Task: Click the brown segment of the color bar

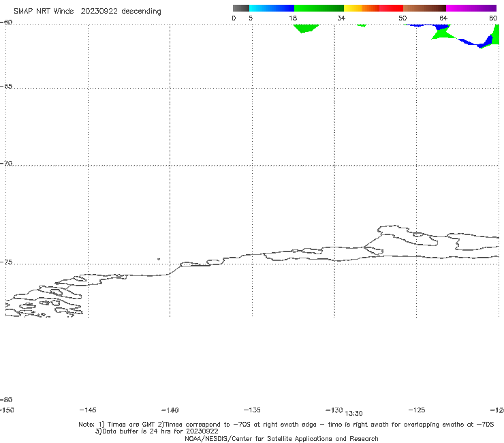Action: tap(424, 8)
